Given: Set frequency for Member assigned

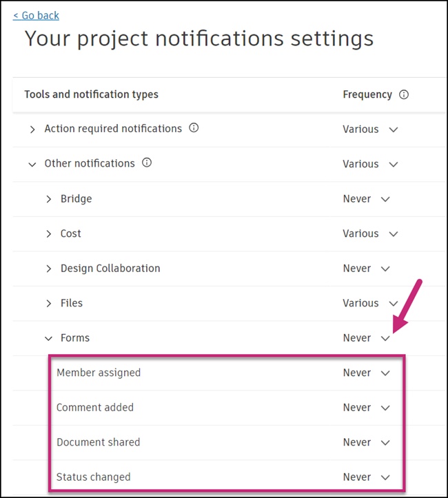Looking at the screenshot, I should click(366, 373).
